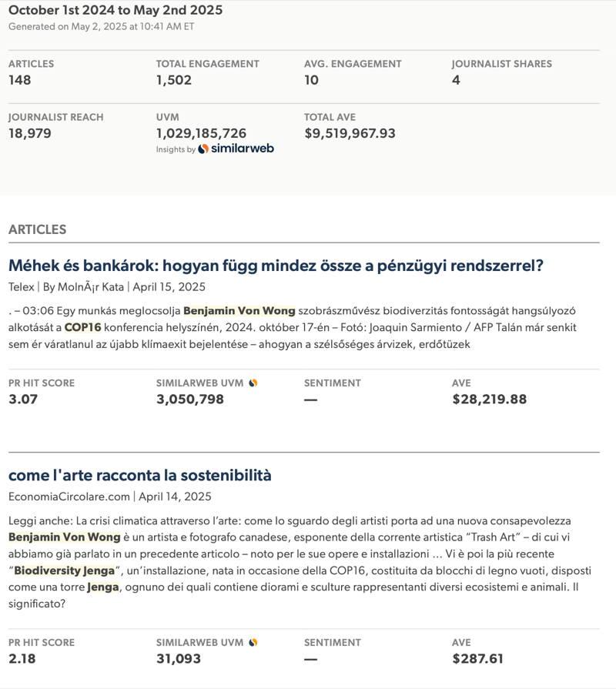
Task: Select the Total Engagement value 1,502
Action: tap(174, 80)
